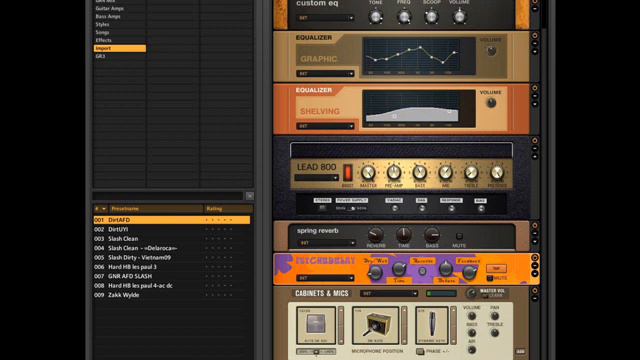This screenshot has width=640, height=360.
Task: Toggle the Psychedelay Mute checkbox
Action: (490, 278)
